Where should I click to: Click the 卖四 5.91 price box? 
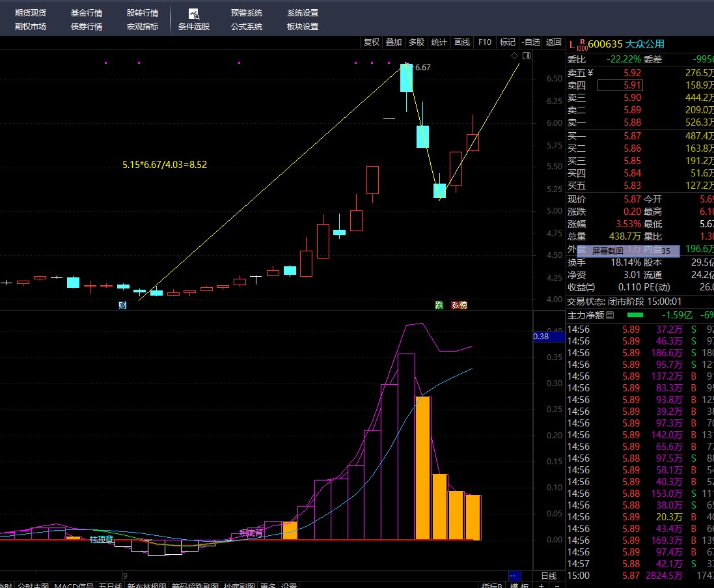coord(620,85)
